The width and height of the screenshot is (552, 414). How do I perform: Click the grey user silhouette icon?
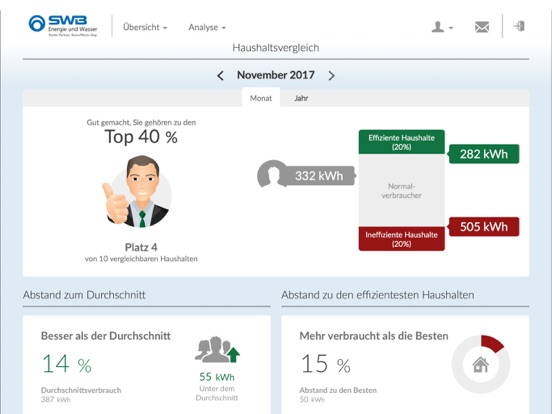pyautogui.click(x=272, y=175)
